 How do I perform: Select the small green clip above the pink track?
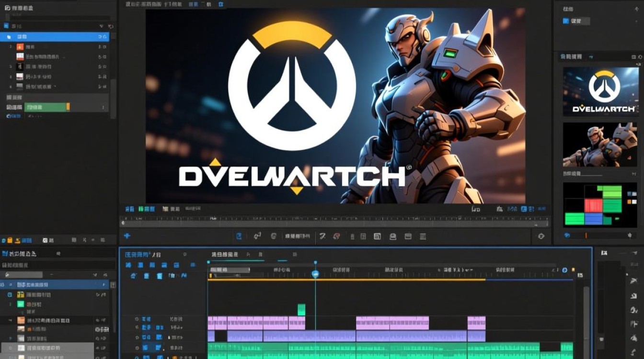(301, 310)
